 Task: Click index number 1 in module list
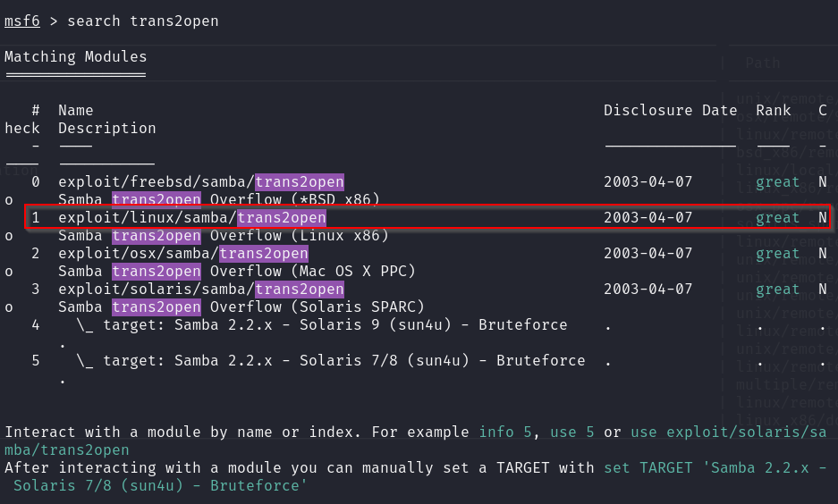click(35, 218)
